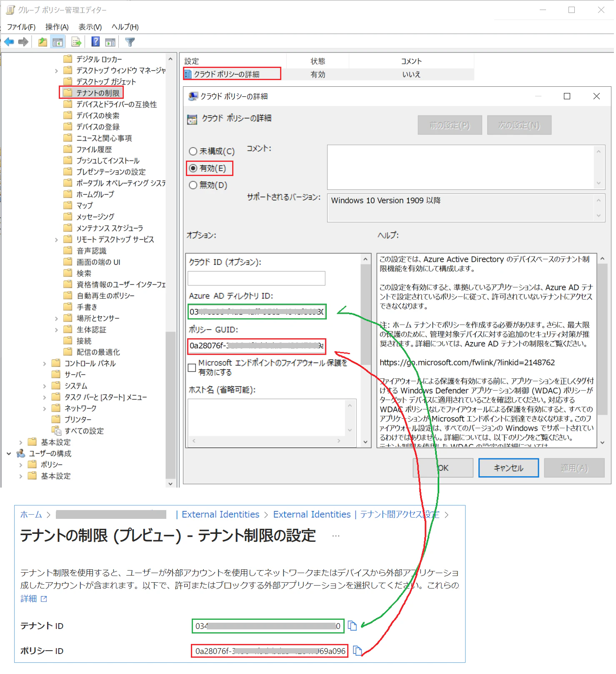Click the Azure AD ディレクトリ ID input field
The width and height of the screenshot is (616, 674).
click(x=257, y=312)
